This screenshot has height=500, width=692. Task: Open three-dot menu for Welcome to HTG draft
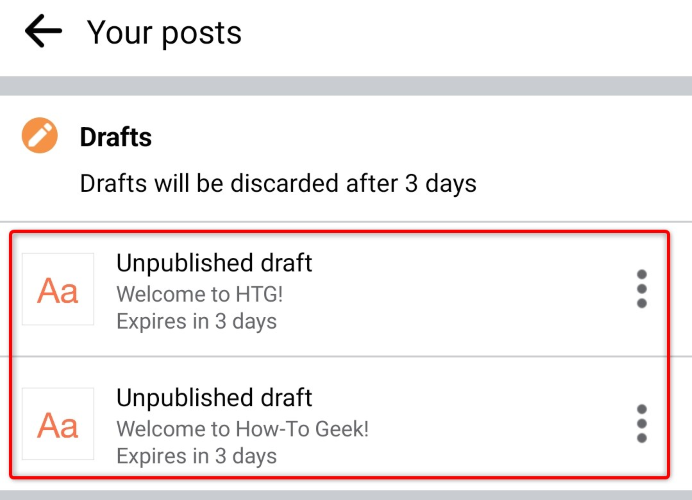pyautogui.click(x=641, y=289)
